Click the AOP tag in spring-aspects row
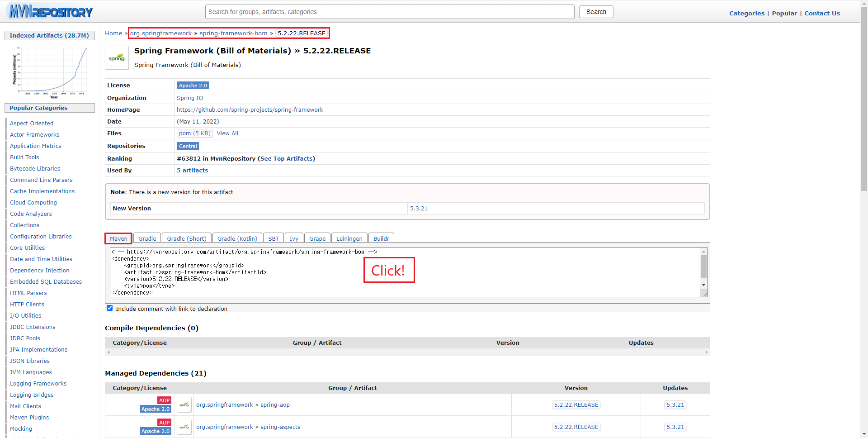Viewport: 868px width, 438px height. tap(164, 423)
